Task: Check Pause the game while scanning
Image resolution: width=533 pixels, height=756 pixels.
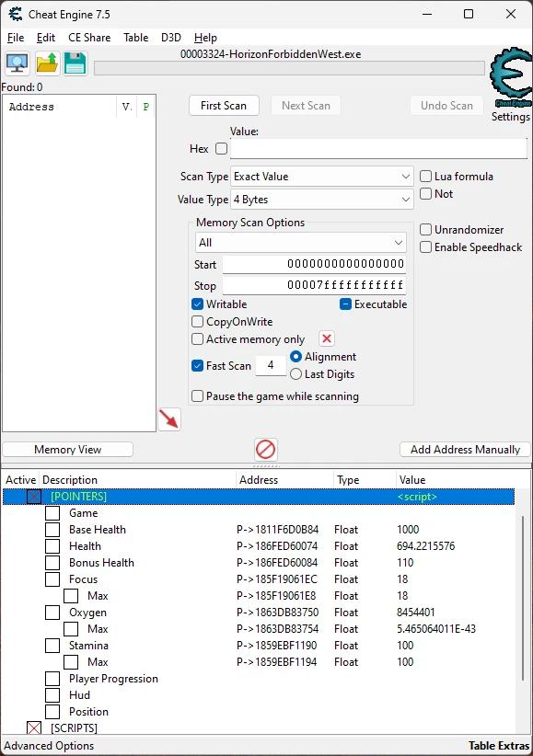Action: click(198, 396)
